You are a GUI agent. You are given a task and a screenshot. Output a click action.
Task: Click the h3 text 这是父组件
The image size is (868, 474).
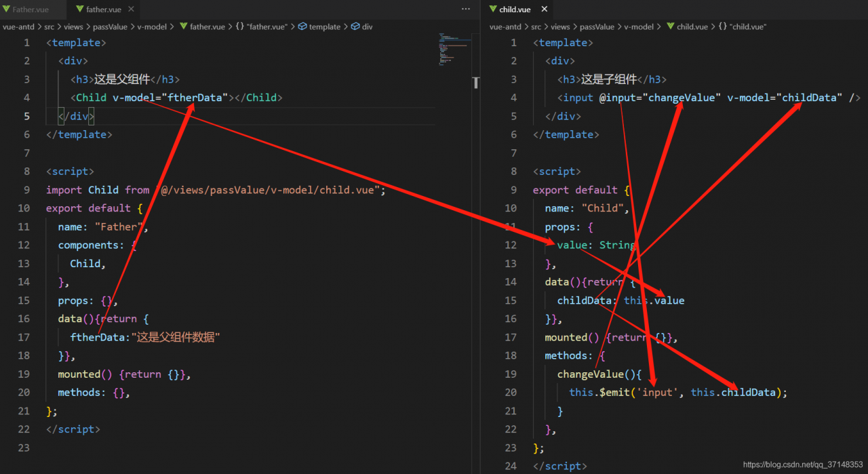tap(122, 79)
